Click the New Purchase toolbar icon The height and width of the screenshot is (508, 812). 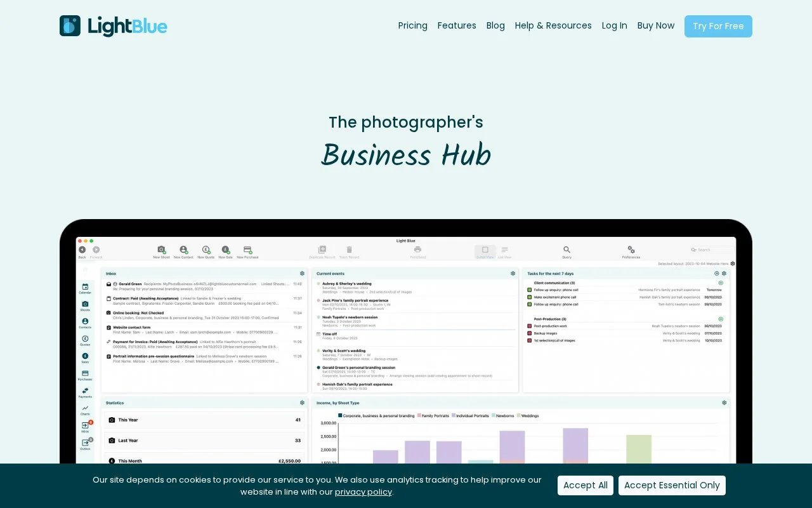coord(247,250)
